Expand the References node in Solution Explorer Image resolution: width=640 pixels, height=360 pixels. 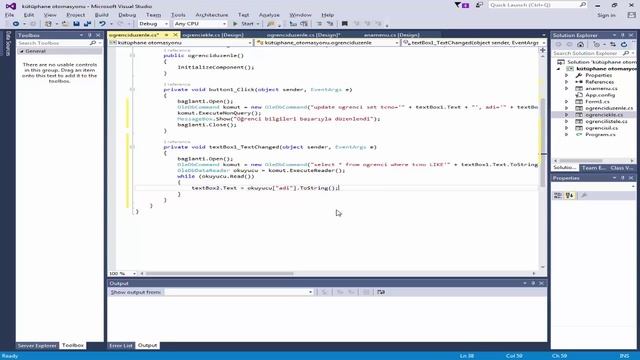(566, 82)
